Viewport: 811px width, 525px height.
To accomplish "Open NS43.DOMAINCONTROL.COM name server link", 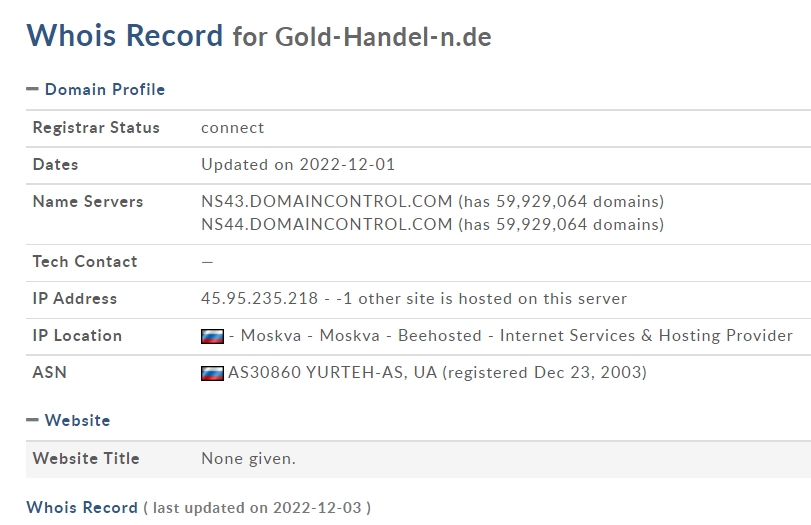I will pyautogui.click(x=327, y=201).
